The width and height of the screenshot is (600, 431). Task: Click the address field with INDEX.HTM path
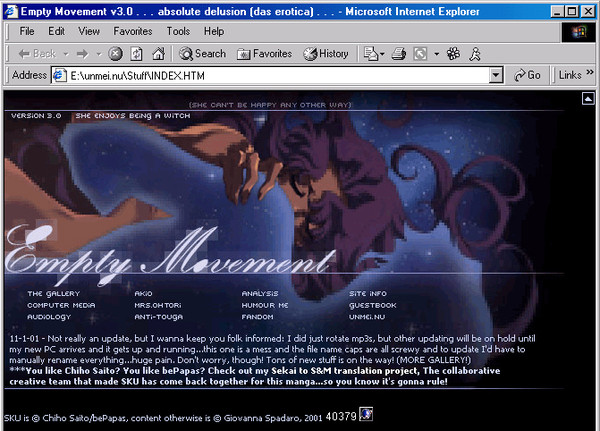pyautogui.click(x=270, y=75)
